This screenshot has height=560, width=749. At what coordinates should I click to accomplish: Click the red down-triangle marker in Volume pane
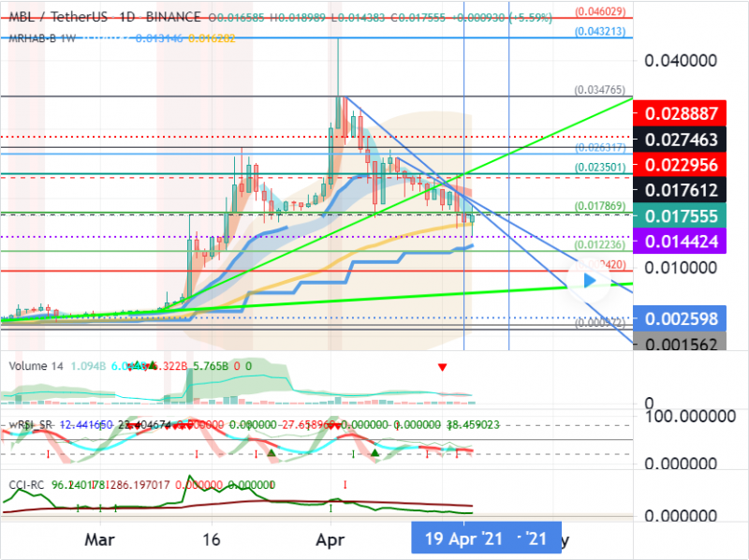coord(442,368)
